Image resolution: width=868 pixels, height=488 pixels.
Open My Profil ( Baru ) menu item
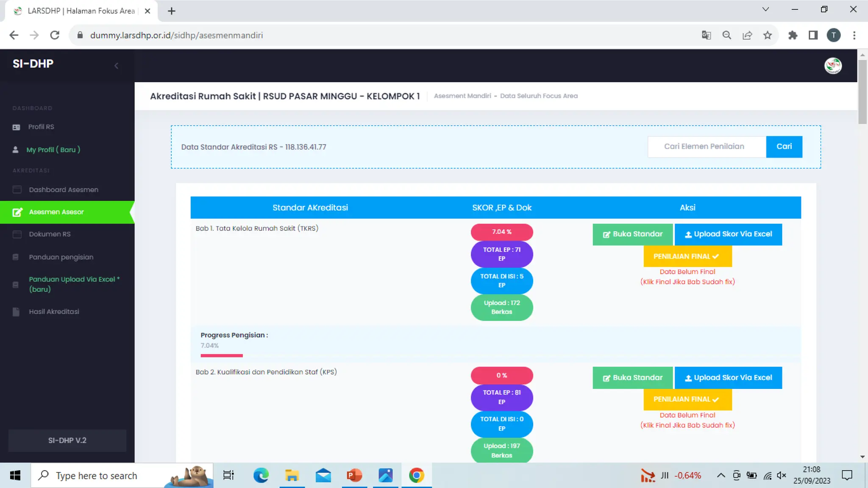(53, 150)
